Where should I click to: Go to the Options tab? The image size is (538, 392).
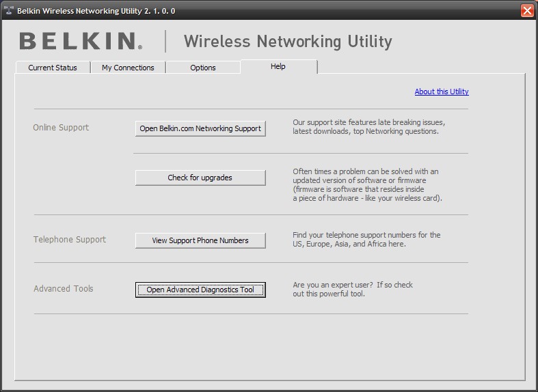[203, 68]
